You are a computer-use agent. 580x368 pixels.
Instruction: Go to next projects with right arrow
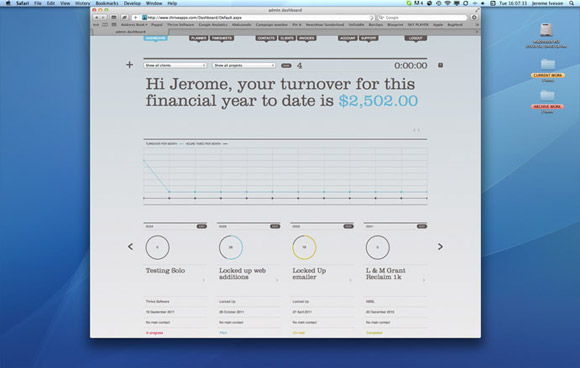[x=440, y=246]
